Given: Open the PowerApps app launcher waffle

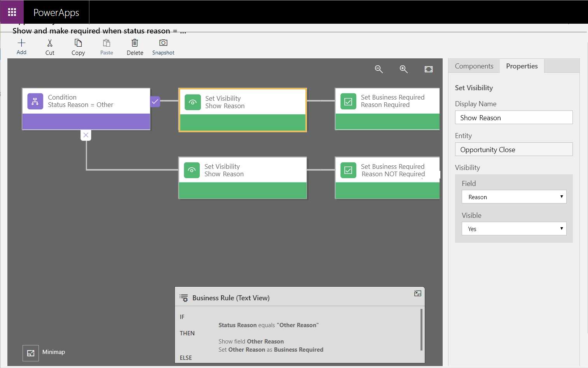Looking at the screenshot, I should coord(12,12).
